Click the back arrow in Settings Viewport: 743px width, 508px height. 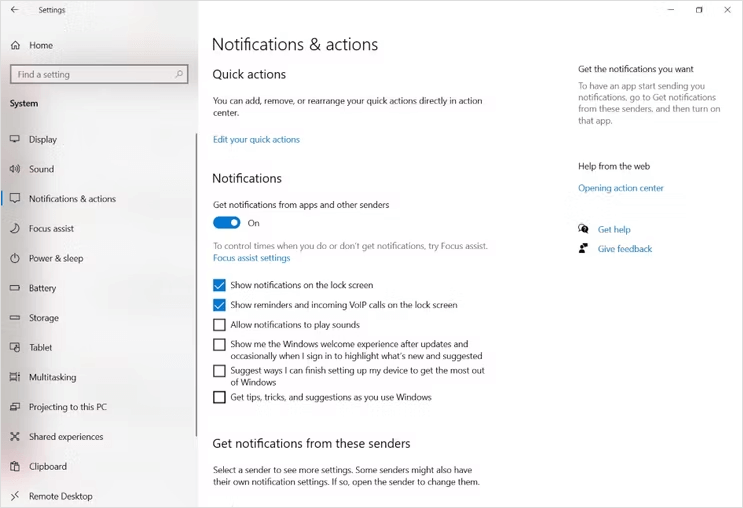point(15,9)
